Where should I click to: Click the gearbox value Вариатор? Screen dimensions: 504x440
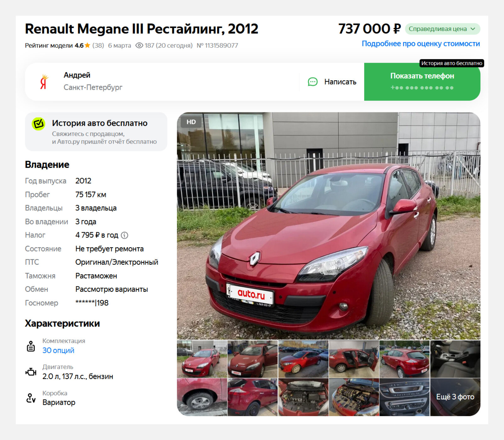(x=59, y=403)
